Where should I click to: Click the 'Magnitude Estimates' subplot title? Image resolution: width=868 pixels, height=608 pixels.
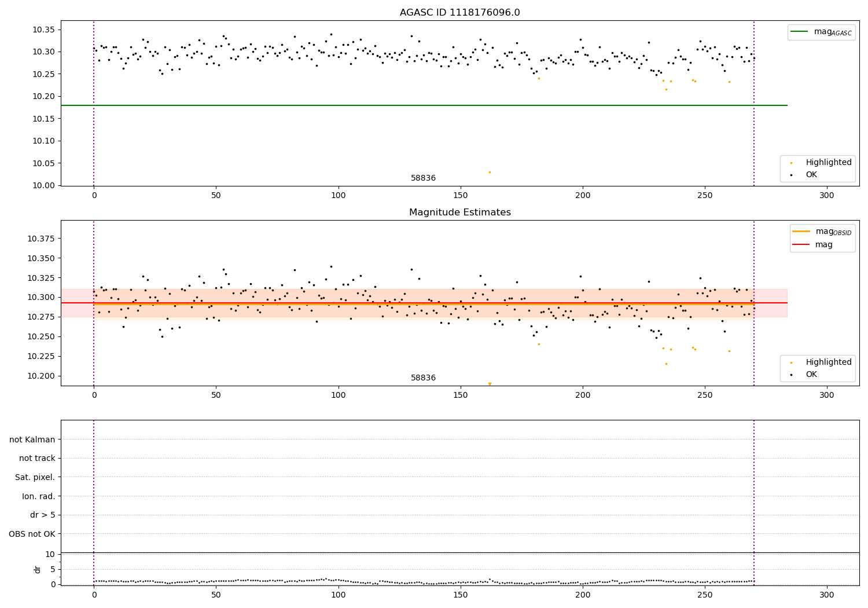tap(460, 213)
